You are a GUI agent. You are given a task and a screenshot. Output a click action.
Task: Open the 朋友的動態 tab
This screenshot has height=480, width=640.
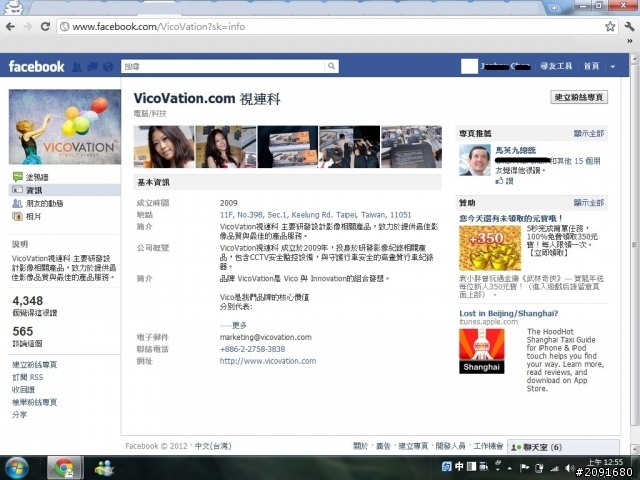click(44, 203)
